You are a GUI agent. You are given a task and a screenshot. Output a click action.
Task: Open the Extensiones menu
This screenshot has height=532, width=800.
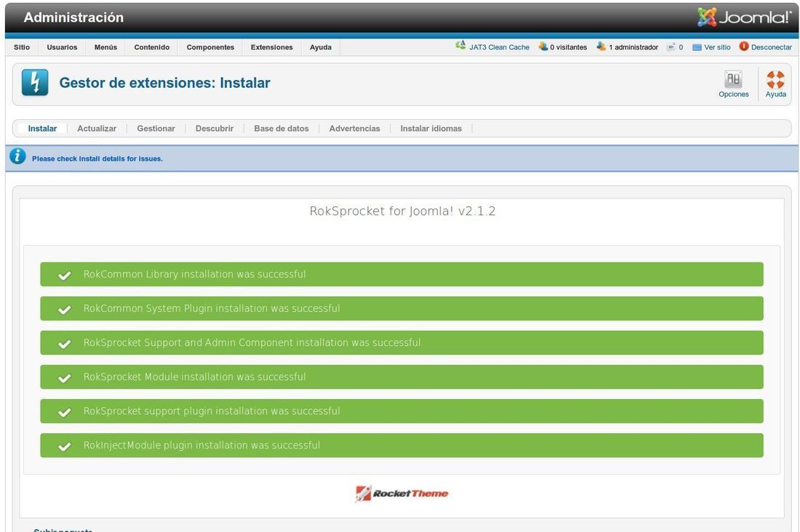point(272,47)
